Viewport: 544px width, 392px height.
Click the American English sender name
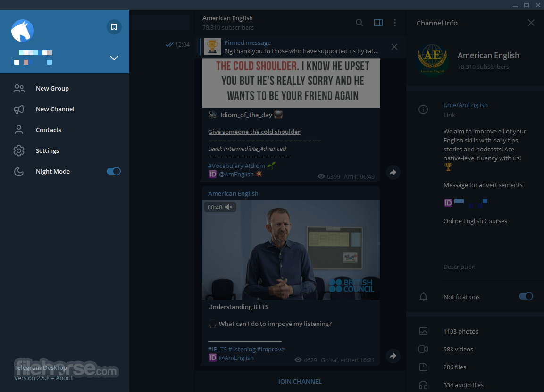tap(233, 193)
